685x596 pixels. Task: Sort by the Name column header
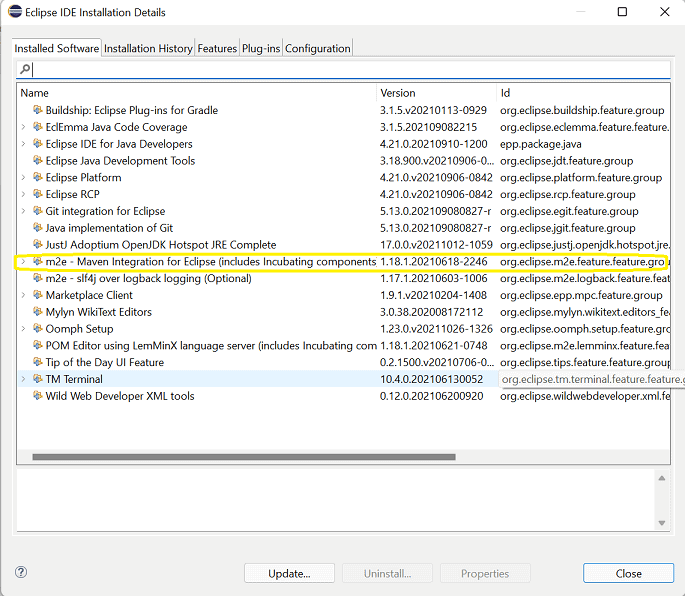[197, 93]
